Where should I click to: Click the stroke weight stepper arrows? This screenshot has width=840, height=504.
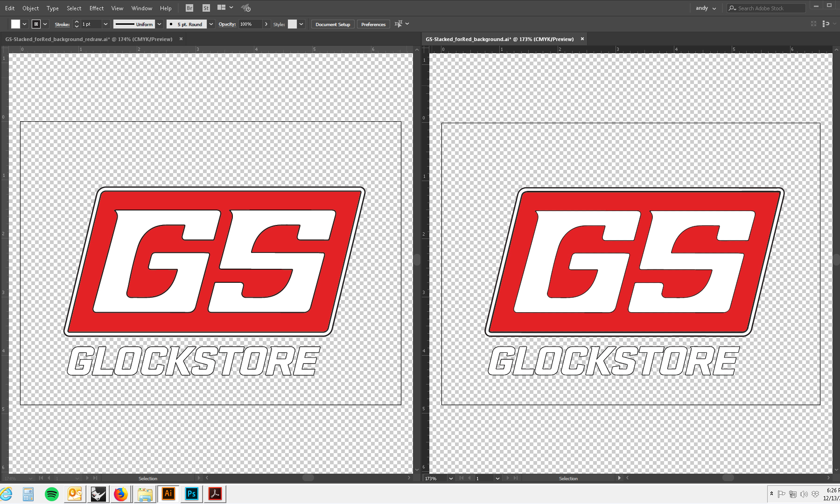(x=77, y=24)
